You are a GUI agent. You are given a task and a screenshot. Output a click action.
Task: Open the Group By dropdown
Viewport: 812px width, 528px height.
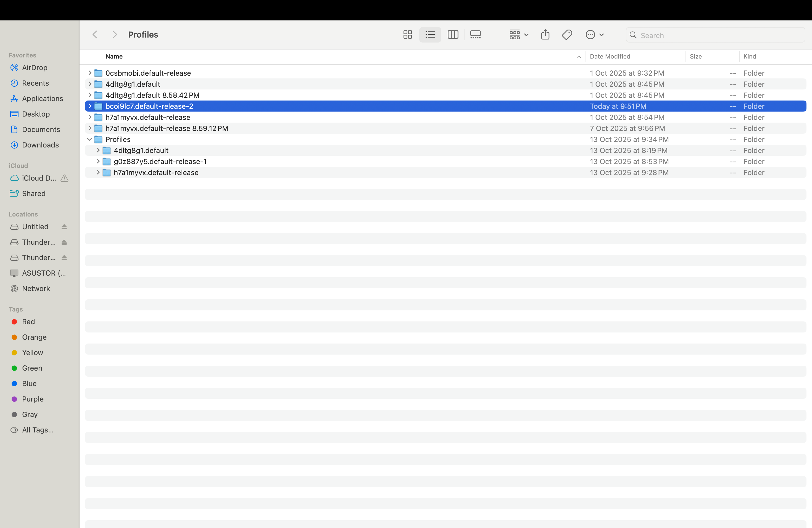pos(519,35)
